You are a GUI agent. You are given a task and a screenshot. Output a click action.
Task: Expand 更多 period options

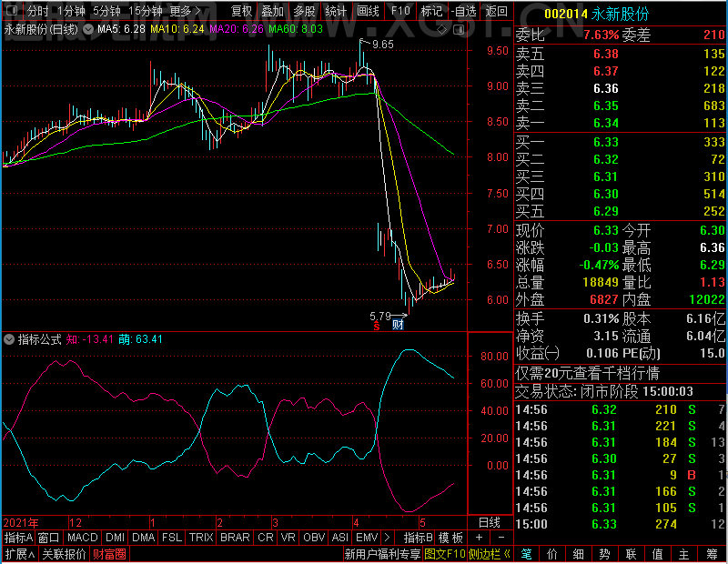(186, 11)
